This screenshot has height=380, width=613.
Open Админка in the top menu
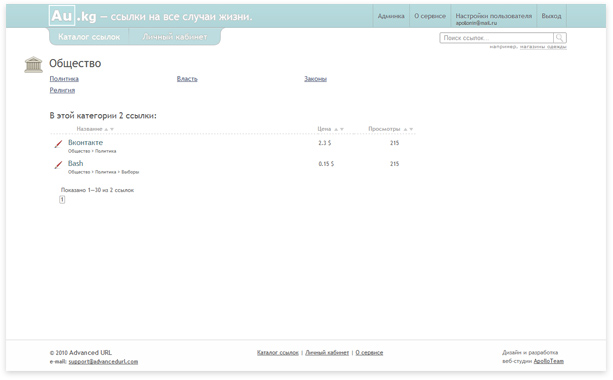391,16
